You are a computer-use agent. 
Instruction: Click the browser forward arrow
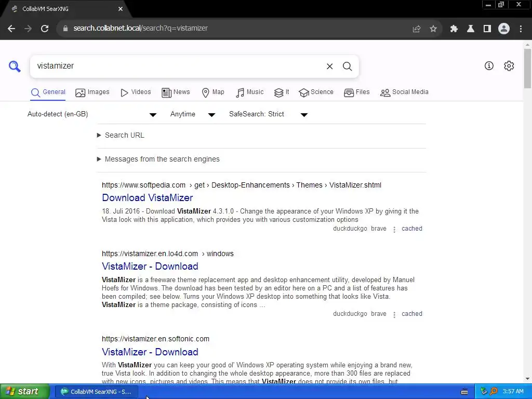[28, 29]
